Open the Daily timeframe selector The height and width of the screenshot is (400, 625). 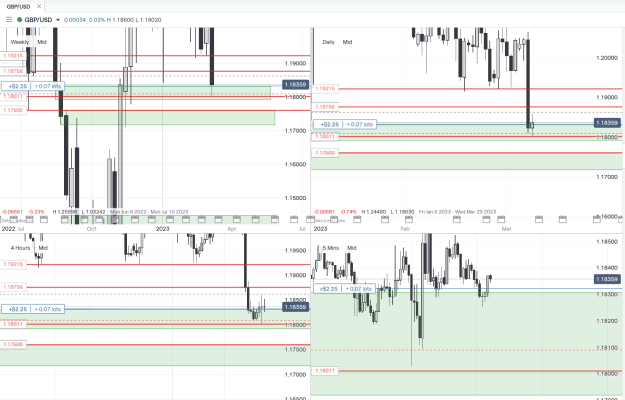point(328,42)
